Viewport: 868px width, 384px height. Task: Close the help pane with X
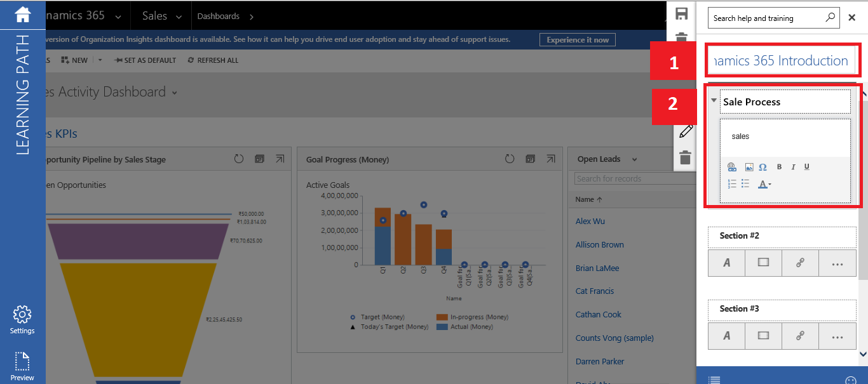coord(852,18)
